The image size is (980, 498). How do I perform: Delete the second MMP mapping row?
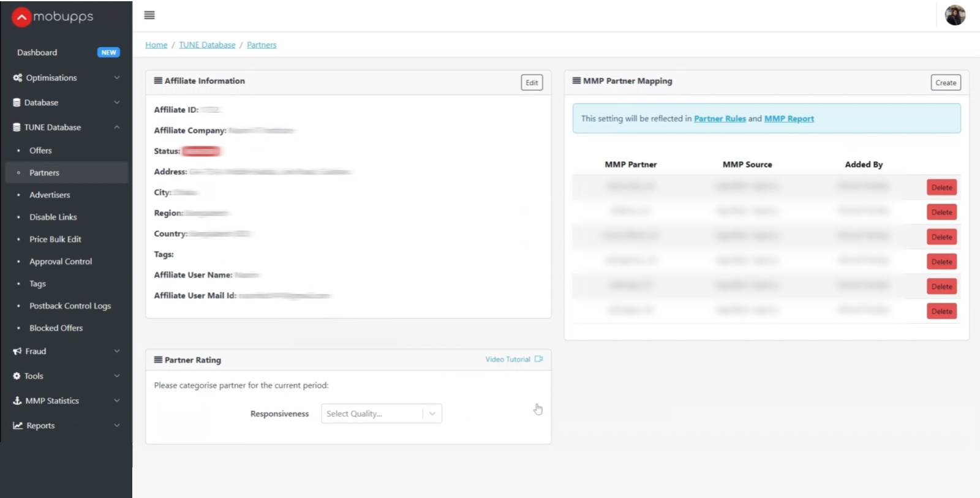click(x=941, y=213)
